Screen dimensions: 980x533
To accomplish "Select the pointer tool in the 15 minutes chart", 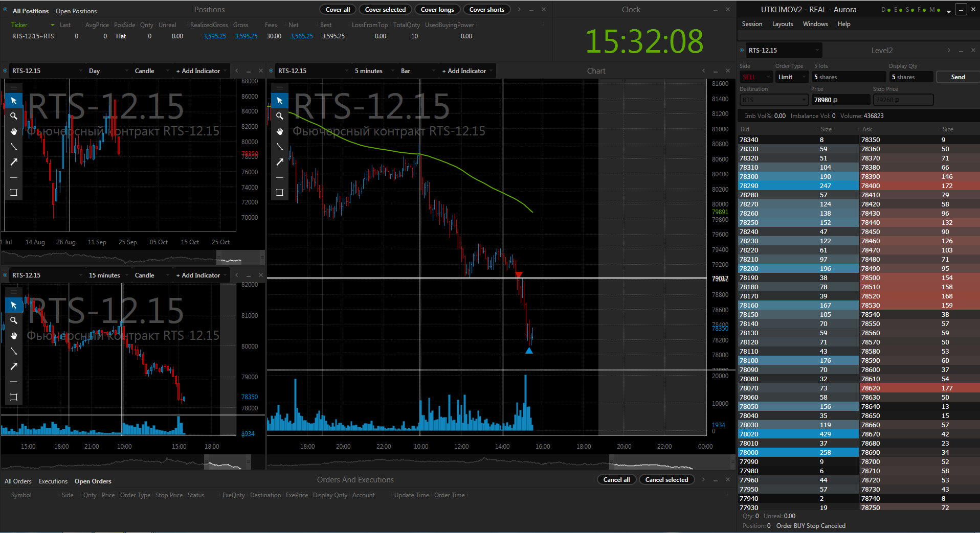I will pos(14,305).
